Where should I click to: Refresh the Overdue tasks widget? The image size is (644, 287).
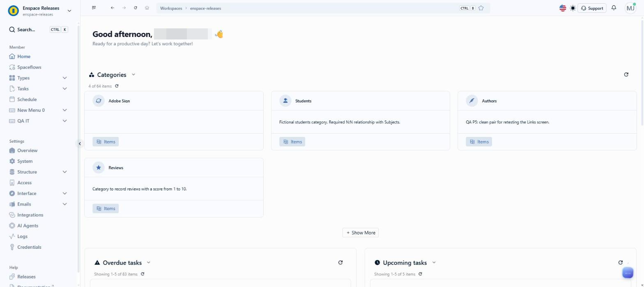pyautogui.click(x=340, y=262)
